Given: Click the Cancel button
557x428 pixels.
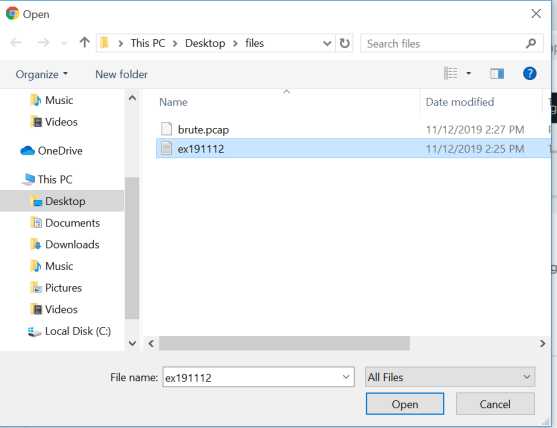Looking at the screenshot, I should (495, 404).
